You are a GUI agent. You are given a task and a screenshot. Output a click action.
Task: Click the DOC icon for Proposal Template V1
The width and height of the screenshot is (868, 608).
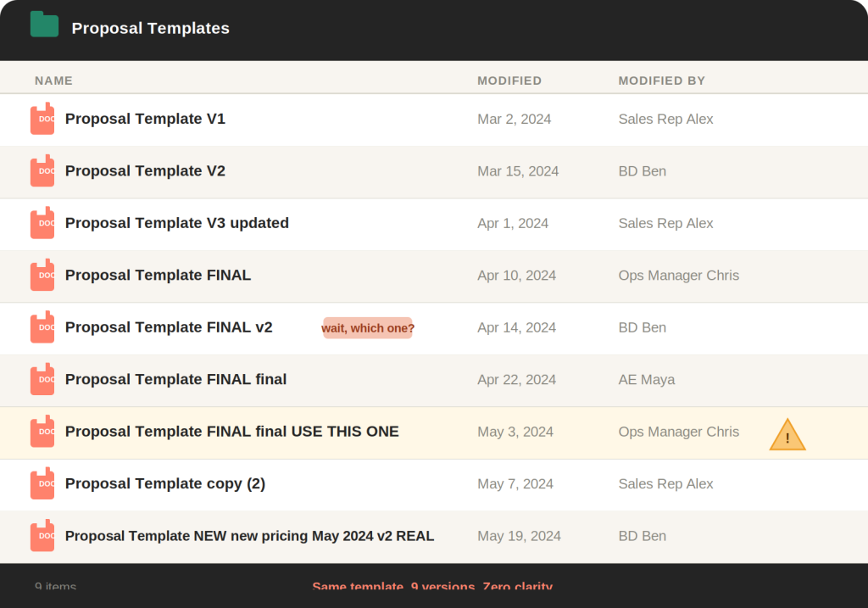tap(42, 120)
